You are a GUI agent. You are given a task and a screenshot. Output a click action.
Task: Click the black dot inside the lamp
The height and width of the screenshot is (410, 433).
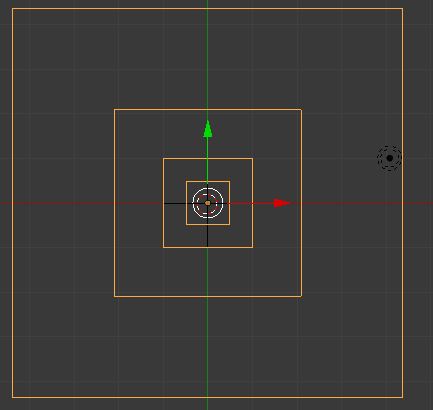390,158
